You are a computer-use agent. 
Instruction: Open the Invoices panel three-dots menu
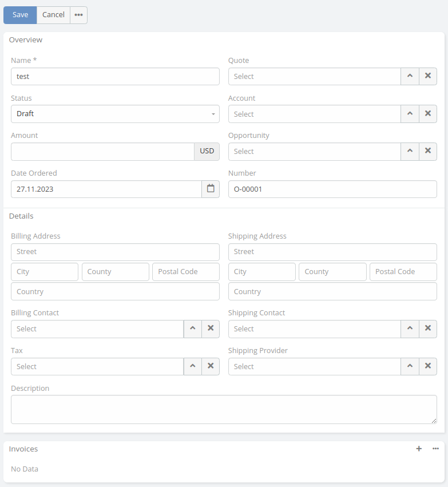(x=435, y=449)
